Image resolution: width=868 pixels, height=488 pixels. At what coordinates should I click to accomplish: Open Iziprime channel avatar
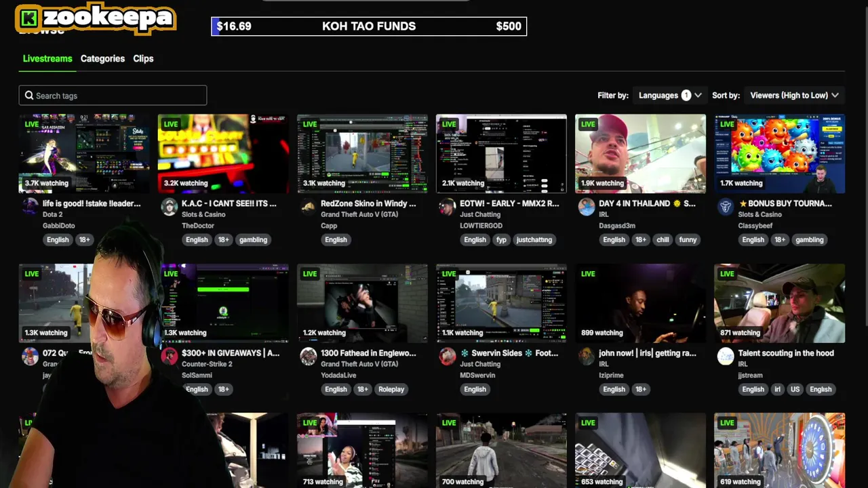coord(587,357)
